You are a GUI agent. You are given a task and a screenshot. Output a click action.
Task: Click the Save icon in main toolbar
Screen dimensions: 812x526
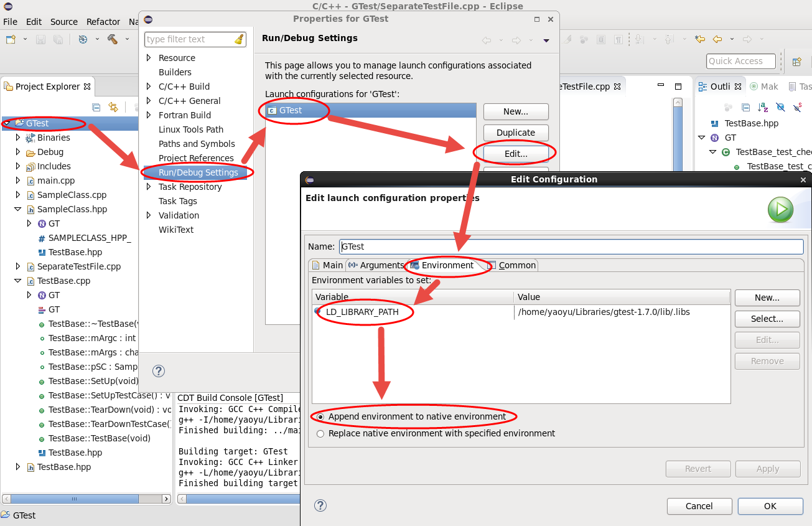pyautogui.click(x=40, y=39)
